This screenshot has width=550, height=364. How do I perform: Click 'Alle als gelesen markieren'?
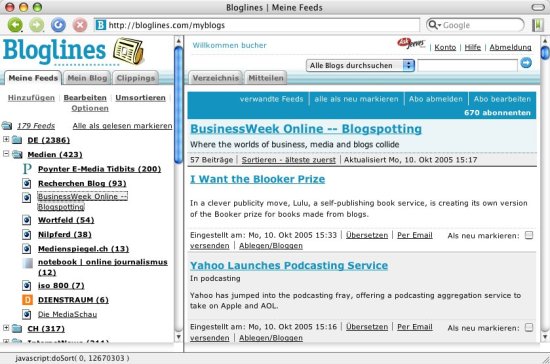122,126
